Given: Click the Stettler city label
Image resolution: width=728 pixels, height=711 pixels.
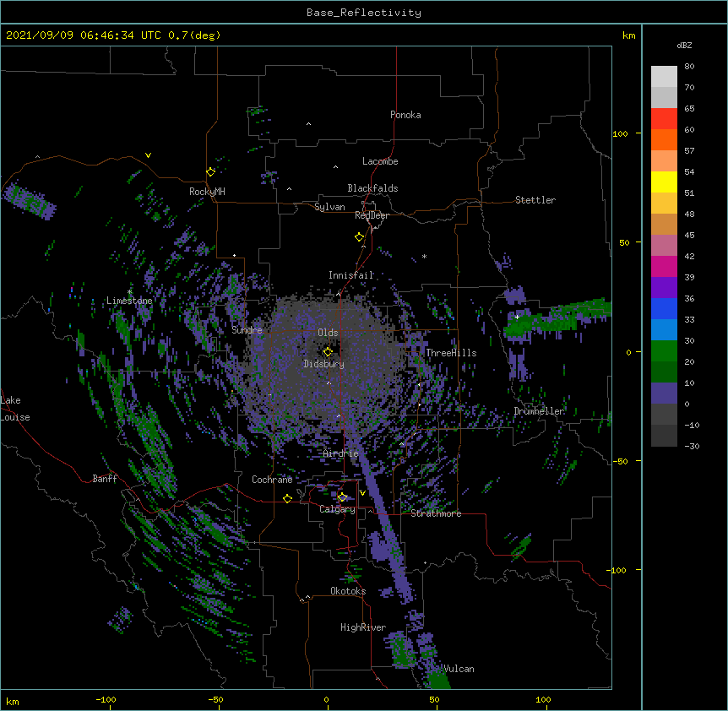Looking at the screenshot, I should point(535,200).
